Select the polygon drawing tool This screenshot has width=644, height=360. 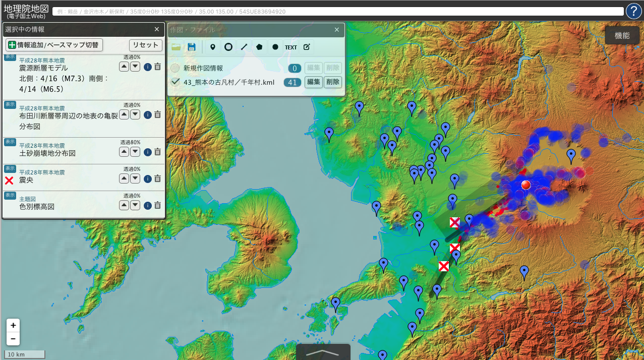[259, 47]
